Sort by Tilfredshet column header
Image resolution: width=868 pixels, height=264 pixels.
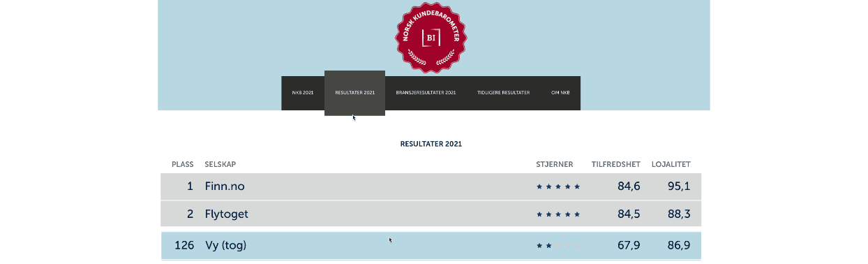(616, 165)
